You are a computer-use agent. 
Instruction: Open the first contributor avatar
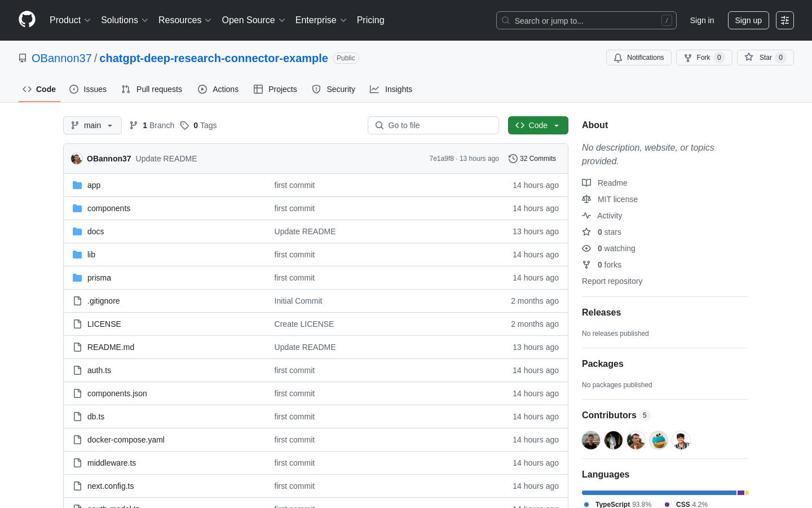coord(591,440)
